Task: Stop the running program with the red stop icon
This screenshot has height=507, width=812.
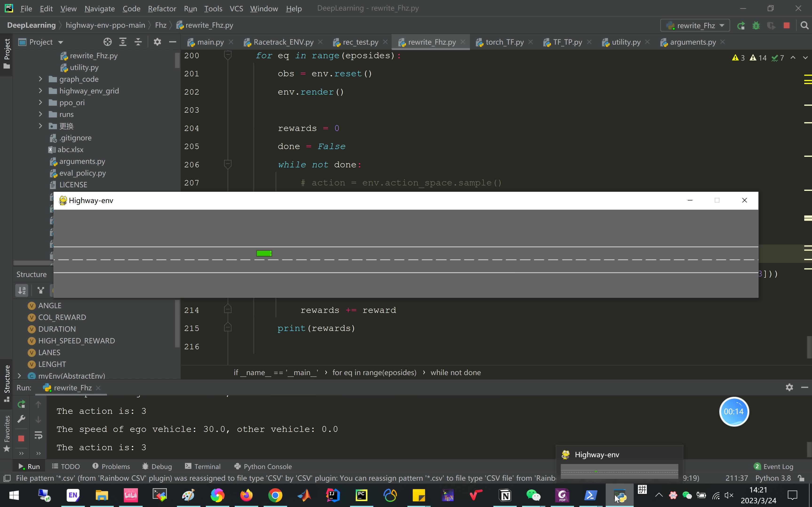Action: point(786,26)
